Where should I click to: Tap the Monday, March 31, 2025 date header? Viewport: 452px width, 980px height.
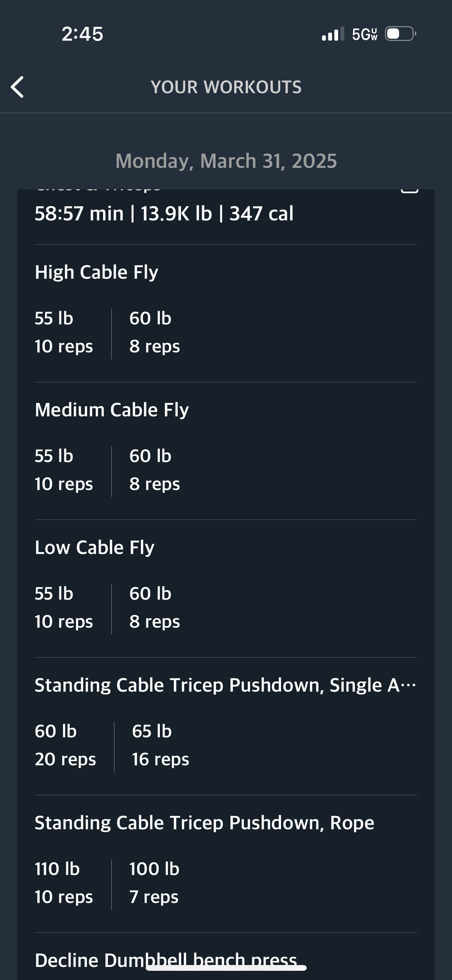226,161
